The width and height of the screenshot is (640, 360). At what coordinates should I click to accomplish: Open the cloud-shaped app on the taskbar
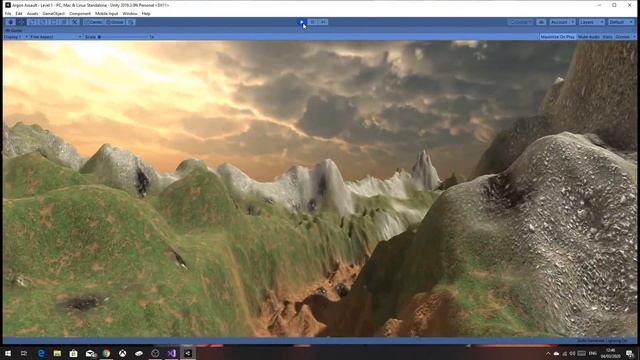139,353
